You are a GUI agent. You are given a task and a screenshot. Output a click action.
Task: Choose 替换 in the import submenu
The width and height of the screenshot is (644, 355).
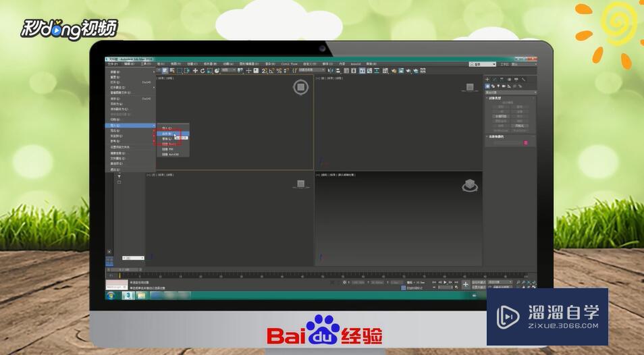pos(173,139)
